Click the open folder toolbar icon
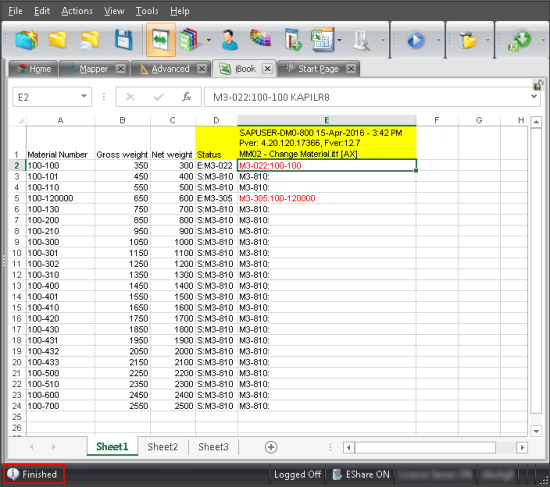 pyautogui.click(x=58, y=40)
